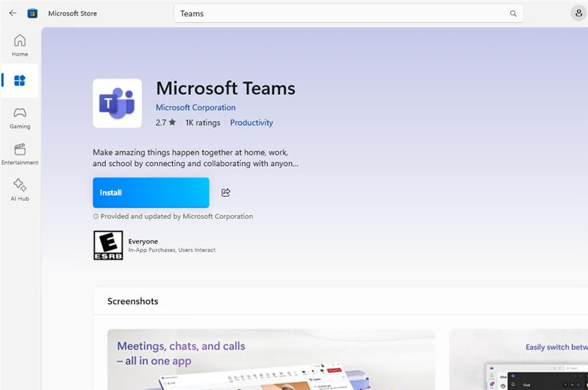Open the Easily switch between screenshot

coord(519,359)
